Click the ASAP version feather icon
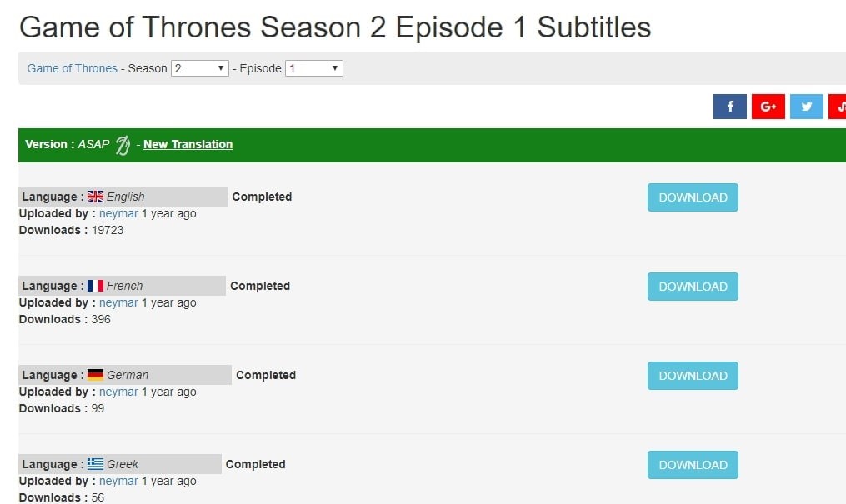This screenshot has height=504, width=846. [123, 145]
